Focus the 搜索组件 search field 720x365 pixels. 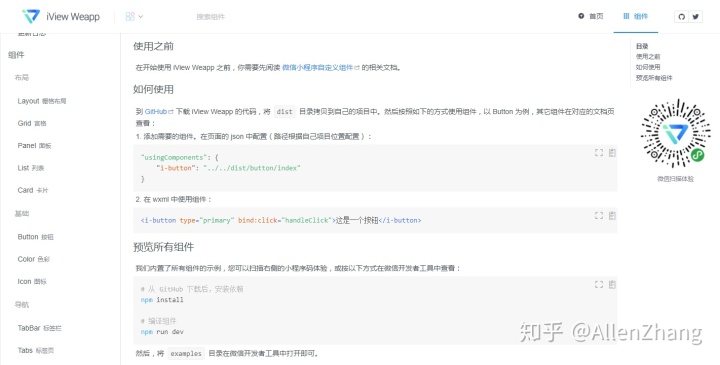(x=211, y=17)
